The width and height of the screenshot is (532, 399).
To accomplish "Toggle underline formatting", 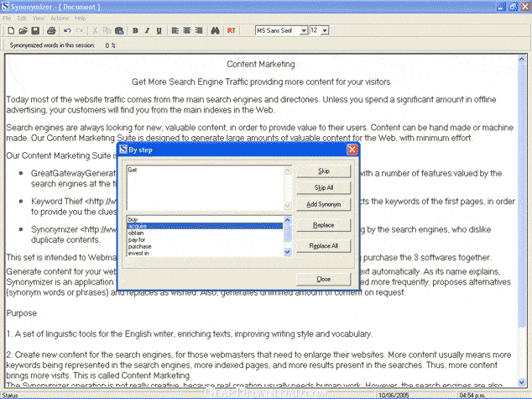I will click(159, 30).
